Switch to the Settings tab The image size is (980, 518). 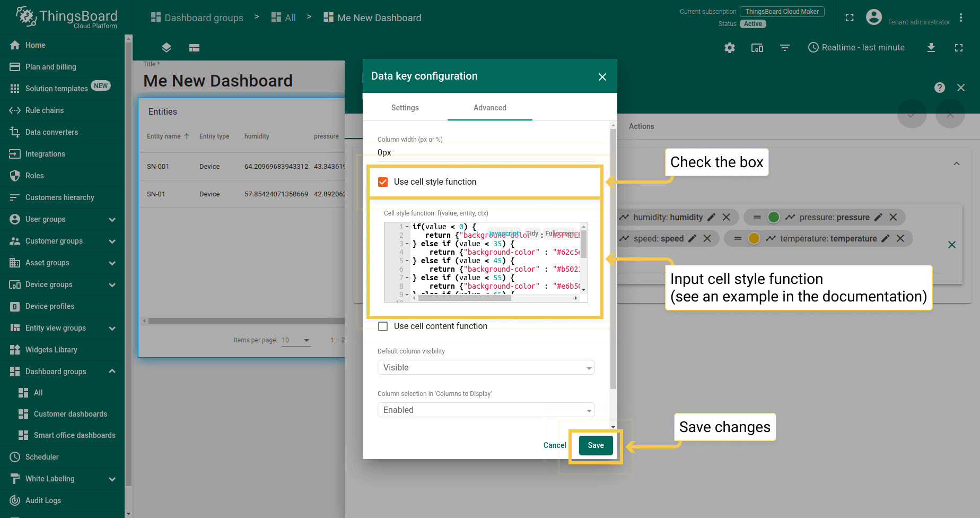405,108
